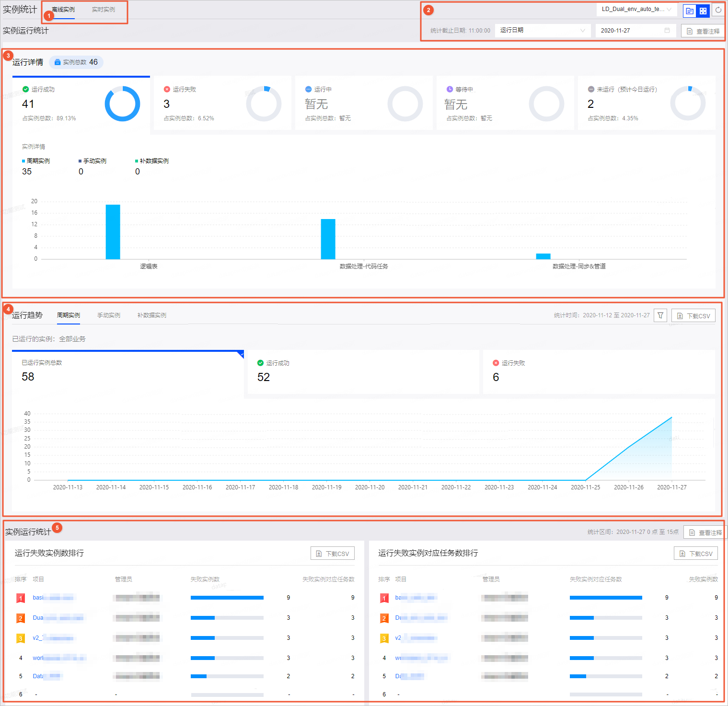Image resolution: width=728 pixels, height=706 pixels.
Task: Open the rank 2 project link 'Dua...' in 运行失败实例数排行
Action: tap(58, 618)
